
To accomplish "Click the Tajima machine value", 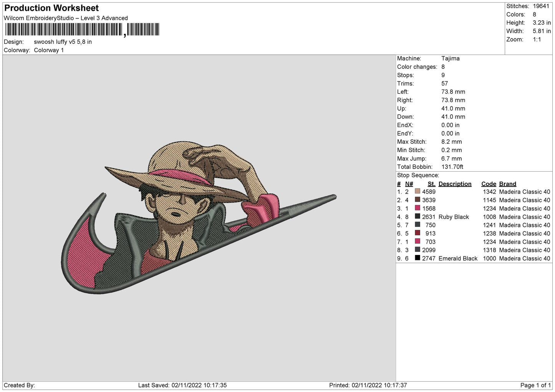I will coord(450,58).
